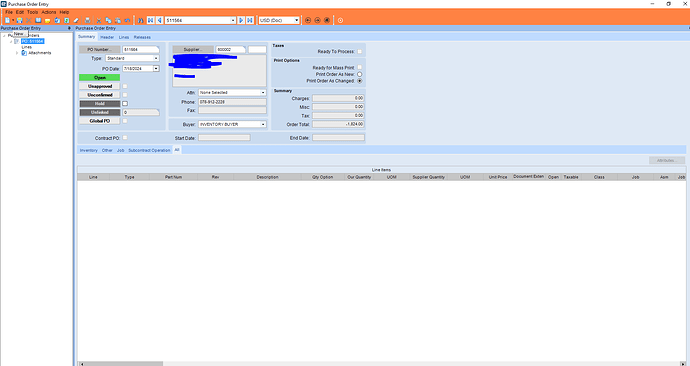This screenshot has height=366, width=690.
Task: Click the Attachments paperclip icon in tree
Action: 24,53
